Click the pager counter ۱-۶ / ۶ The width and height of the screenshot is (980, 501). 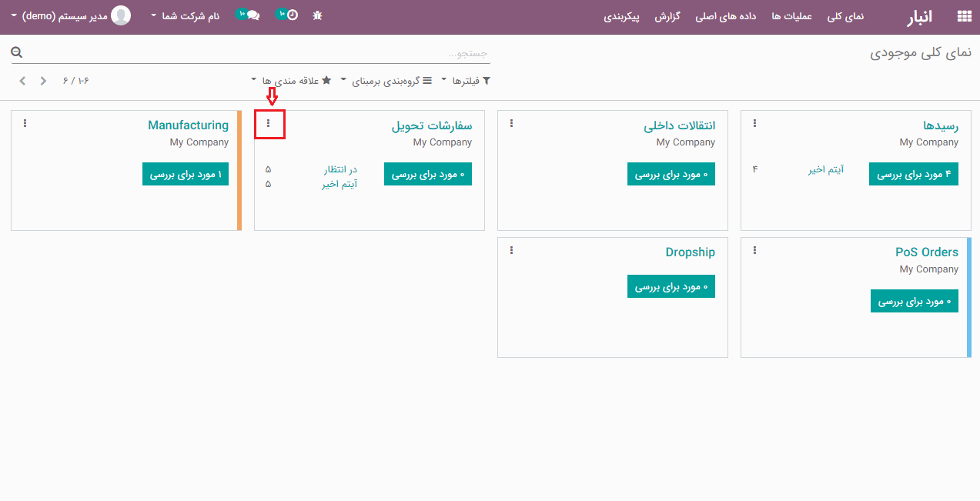76,81
